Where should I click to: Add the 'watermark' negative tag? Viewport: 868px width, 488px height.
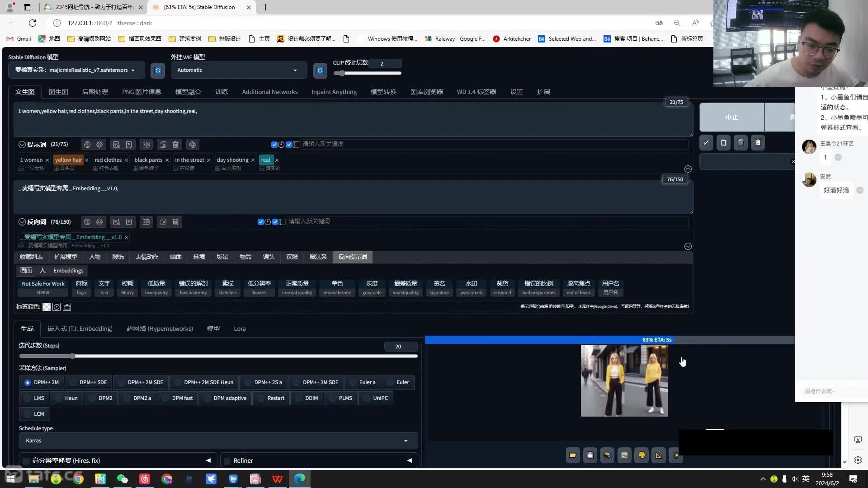click(x=471, y=287)
